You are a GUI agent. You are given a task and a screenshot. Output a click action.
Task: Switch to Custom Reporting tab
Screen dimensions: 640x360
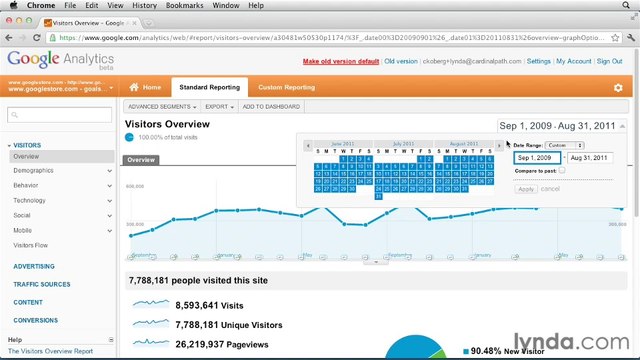click(287, 87)
